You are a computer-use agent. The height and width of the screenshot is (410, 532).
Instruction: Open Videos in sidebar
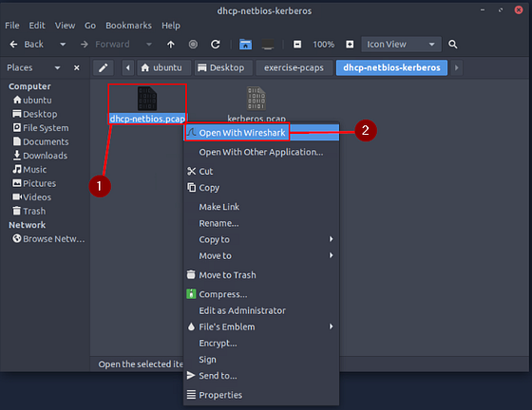click(32, 197)
